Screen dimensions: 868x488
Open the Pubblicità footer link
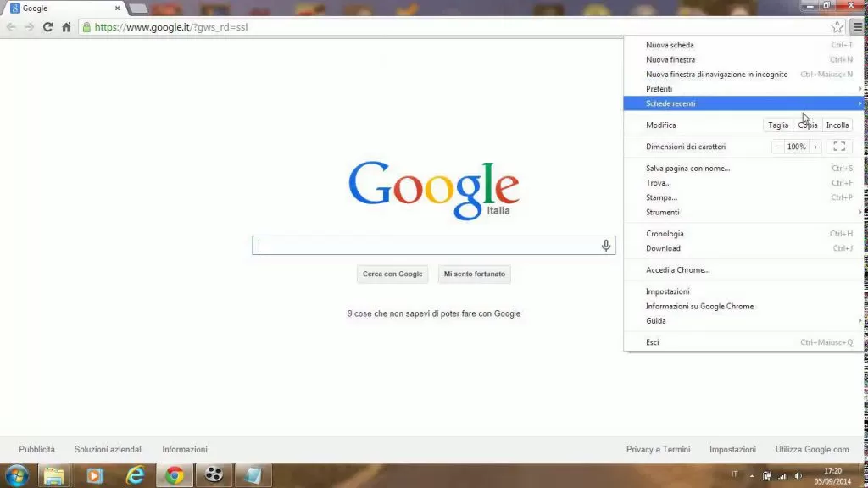pyautogui.click(x=37, y=450)
